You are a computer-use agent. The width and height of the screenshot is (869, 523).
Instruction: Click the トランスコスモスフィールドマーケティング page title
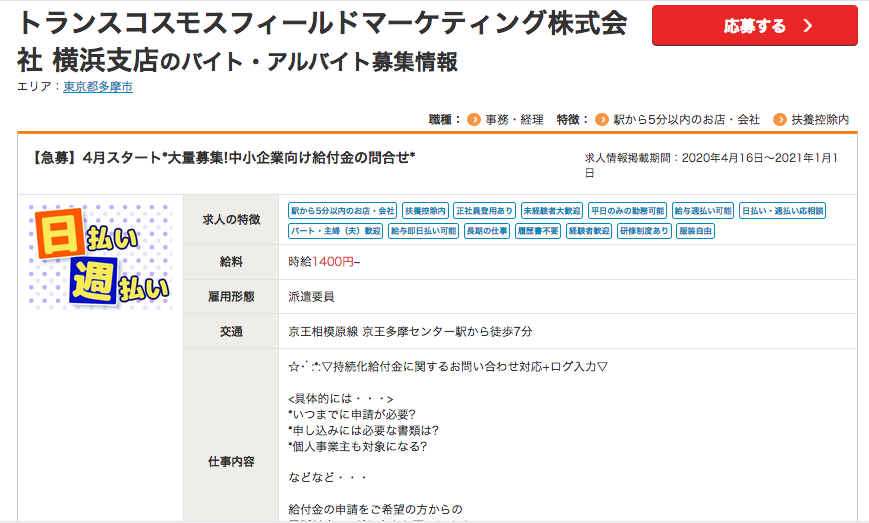click(x=323, y=42)
